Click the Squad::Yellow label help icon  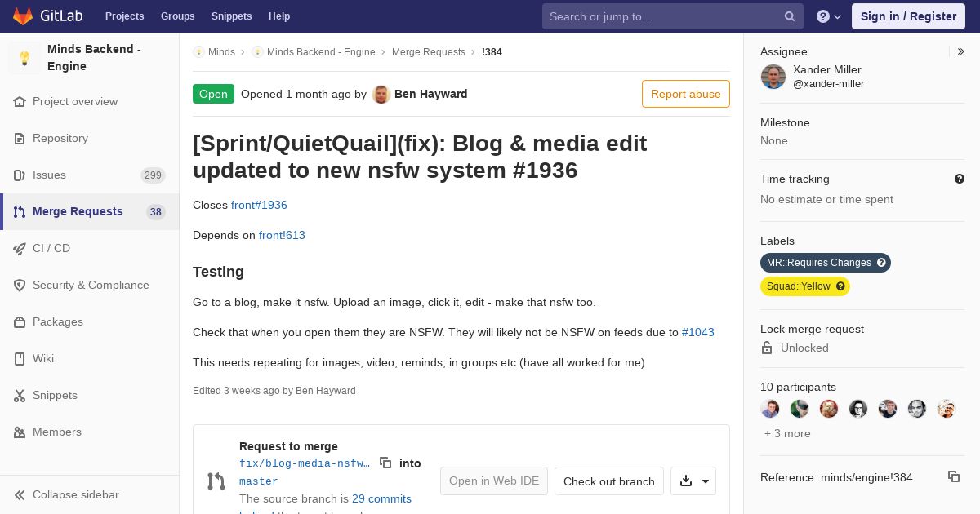tap(840, 286)
